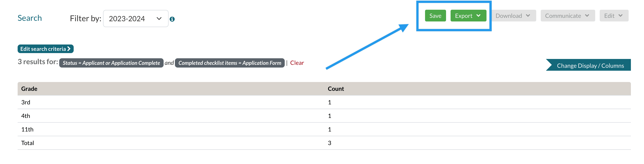This screenshot has height=164, width=644.
Task: Open the Communicate dropdown menu
Action: (x=567, y=16)
